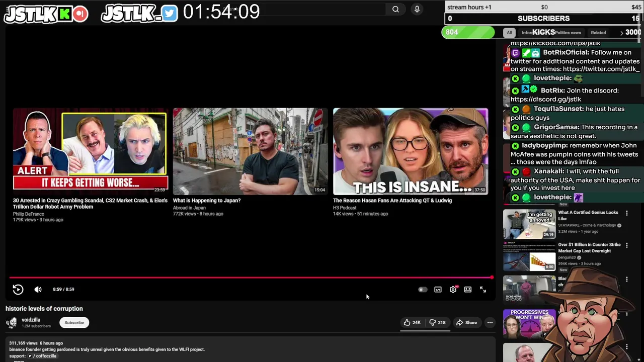The width and height of the screenshot is (644, 362).
Task: Click the JSTLK Kick logo overlay
Action: [46, 14]
